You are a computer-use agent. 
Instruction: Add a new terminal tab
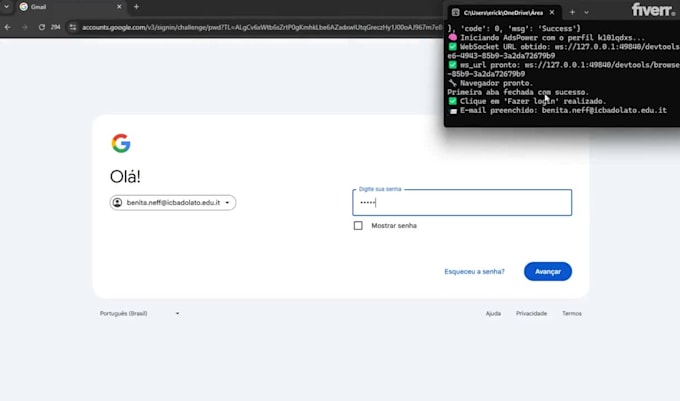[x=572, y=13]
